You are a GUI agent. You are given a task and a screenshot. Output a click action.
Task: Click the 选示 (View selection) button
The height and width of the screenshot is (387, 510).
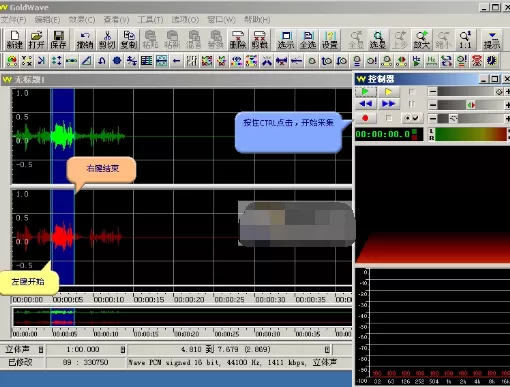click(x=286, y=40)
